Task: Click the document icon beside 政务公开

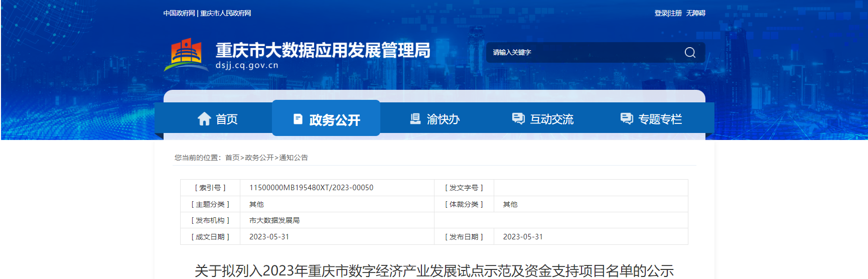Action: [x=298, y=119]
